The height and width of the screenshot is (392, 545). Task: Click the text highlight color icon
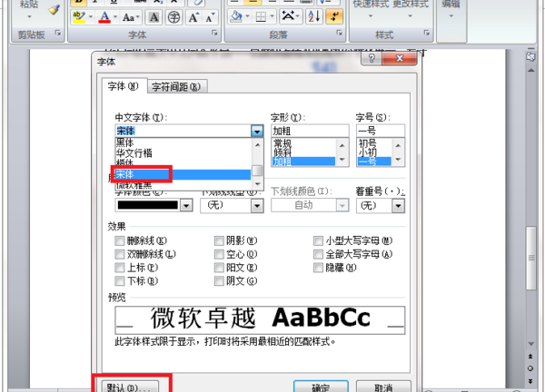[79, 17]
